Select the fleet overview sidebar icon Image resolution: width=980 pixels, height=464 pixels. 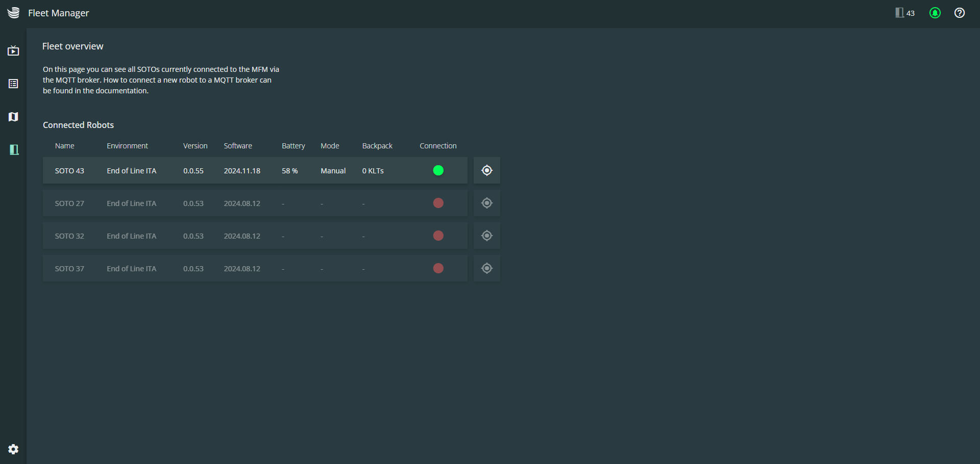point(14,149)
